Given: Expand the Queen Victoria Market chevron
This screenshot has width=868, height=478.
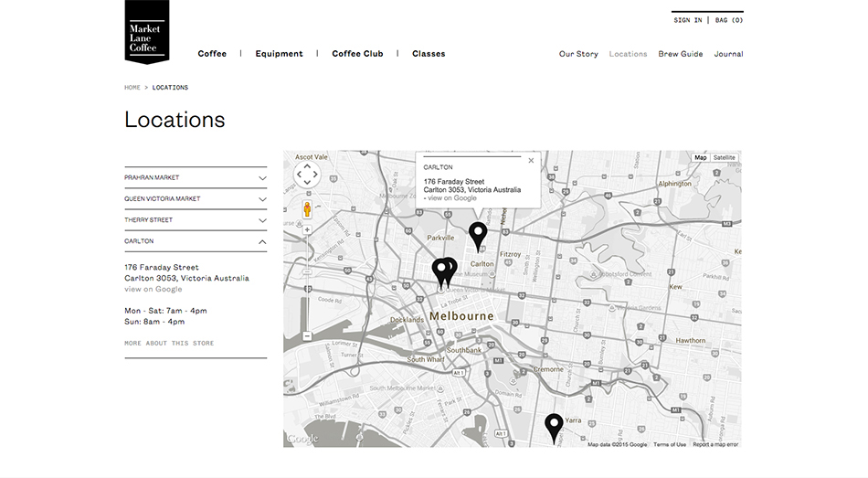Looking at the screenshot, I should (x=262, y=199).
